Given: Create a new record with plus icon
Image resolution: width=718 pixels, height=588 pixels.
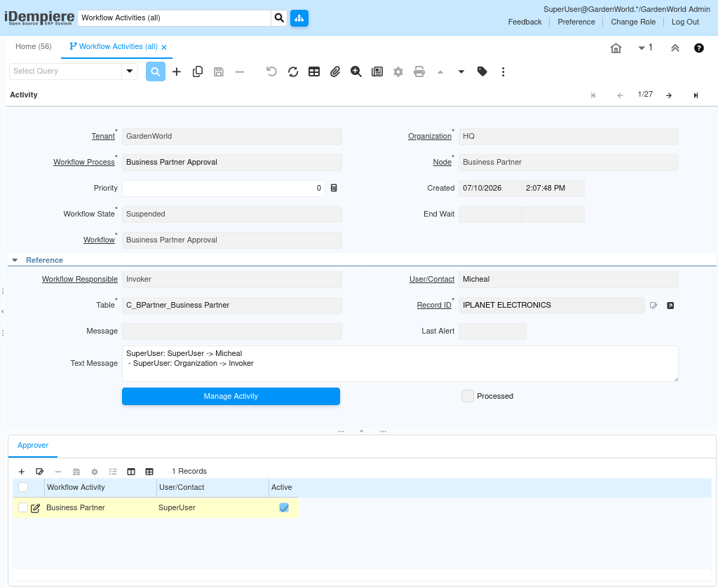Looking at the screenshot, I should point(177,72).
